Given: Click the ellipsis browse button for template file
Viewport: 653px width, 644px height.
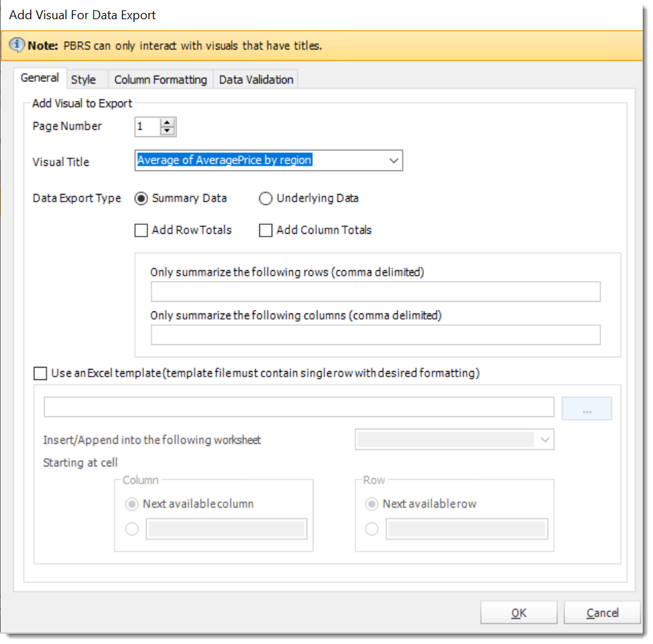Looking at the screenshot, I should coord(587,407).
